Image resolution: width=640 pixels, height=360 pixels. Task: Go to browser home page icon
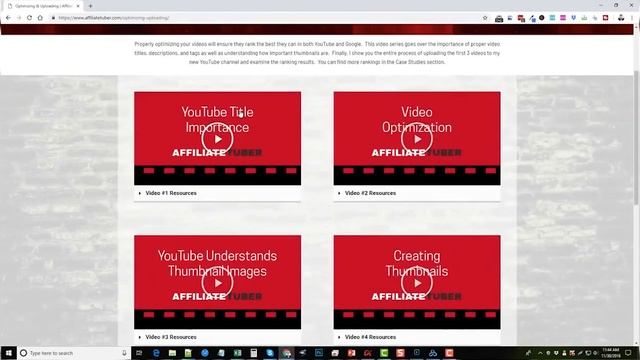pyautogui.click(x=40, y=18)
